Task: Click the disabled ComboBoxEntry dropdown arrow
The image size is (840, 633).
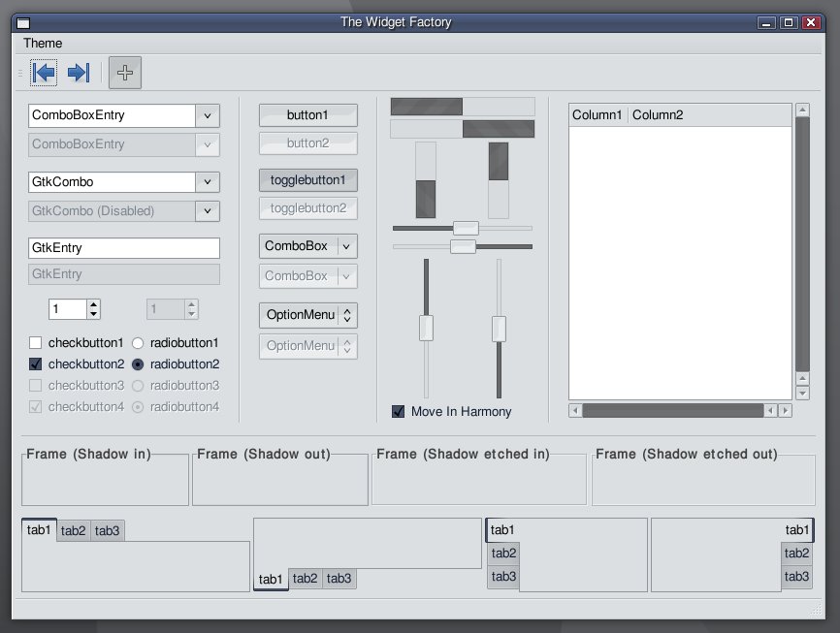Action: point(208,144)
